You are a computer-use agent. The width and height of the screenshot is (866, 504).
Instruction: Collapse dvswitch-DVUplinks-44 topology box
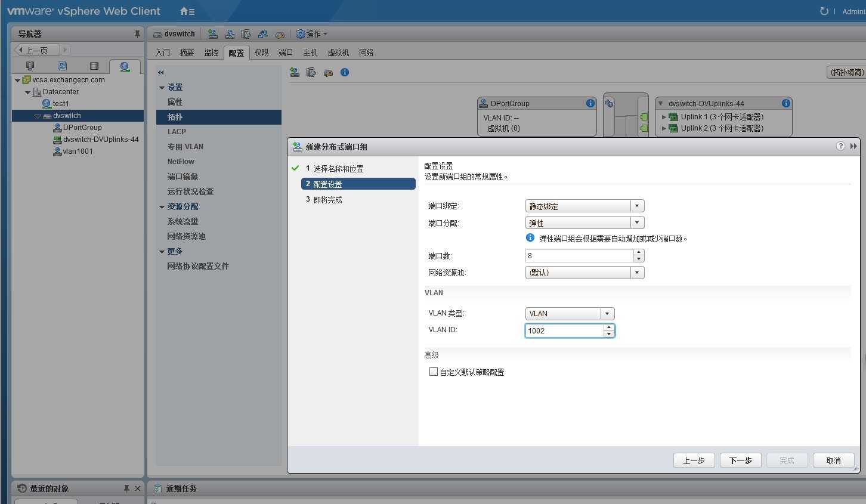click(660, 103)
